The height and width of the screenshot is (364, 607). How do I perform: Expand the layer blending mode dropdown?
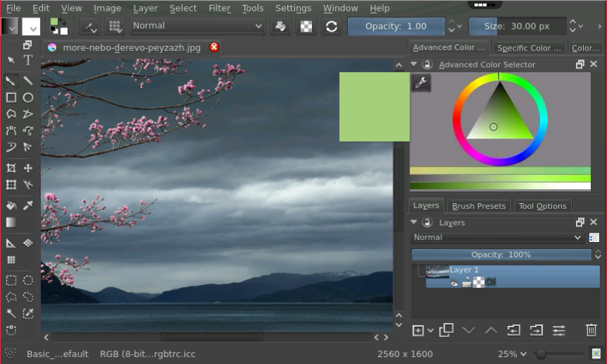pyautogui.click(x=498, y=238)
